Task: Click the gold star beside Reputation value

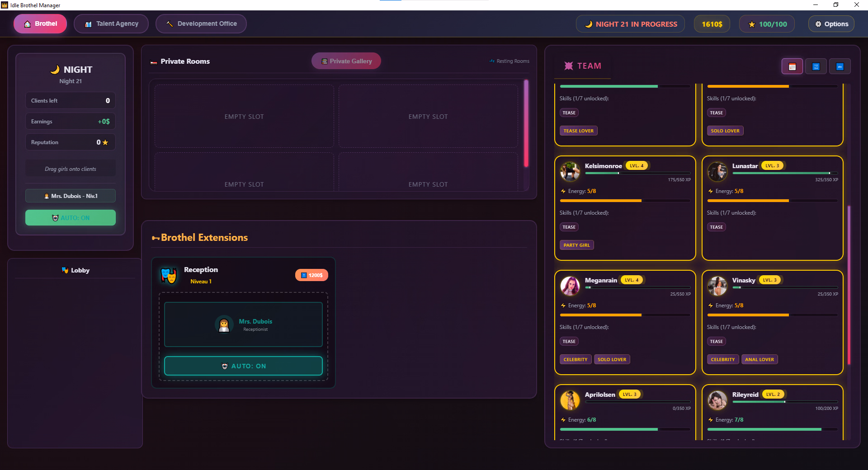Action: (105, 142)
